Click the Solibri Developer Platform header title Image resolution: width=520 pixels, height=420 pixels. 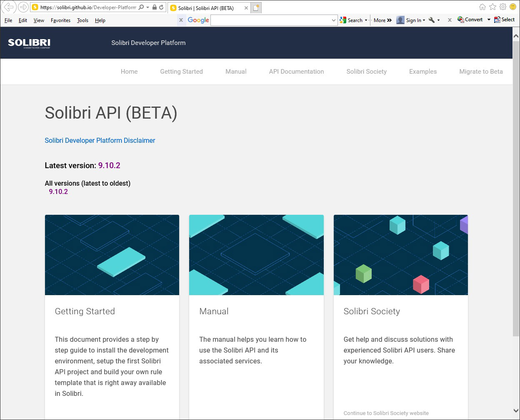coord(148,43)
